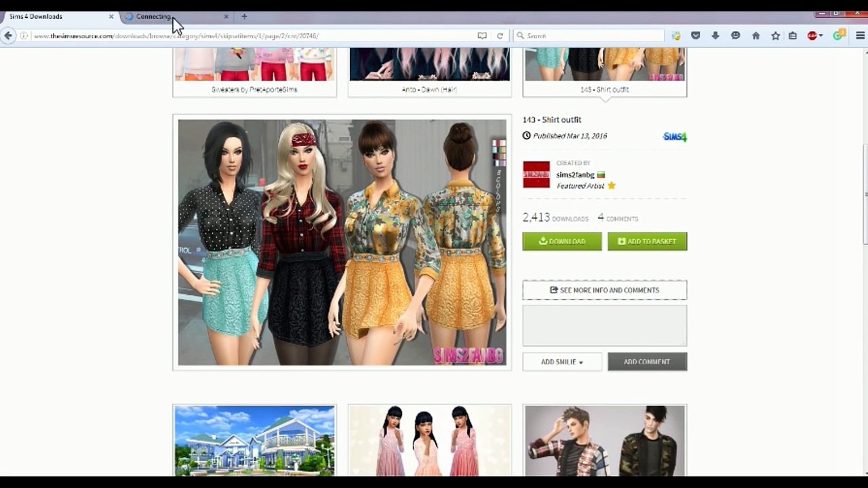Screen dimensions: 868x488
Task: Open site identity info icon in address bar
Action: pyautogui.click(x=24, y=36)
